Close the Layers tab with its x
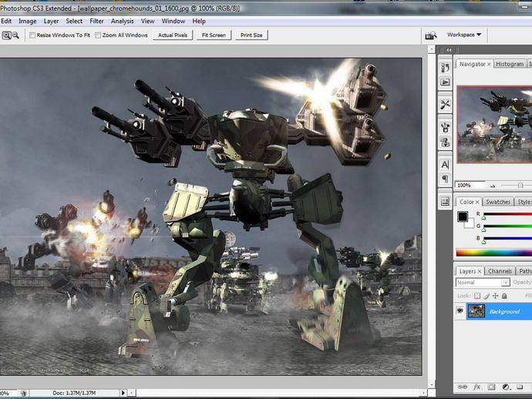This screenshot has height=399, width=532. click(479, 272)
